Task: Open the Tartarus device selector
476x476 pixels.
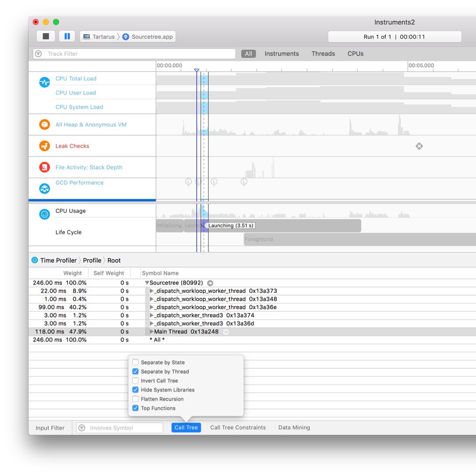Action: (99, 37)
